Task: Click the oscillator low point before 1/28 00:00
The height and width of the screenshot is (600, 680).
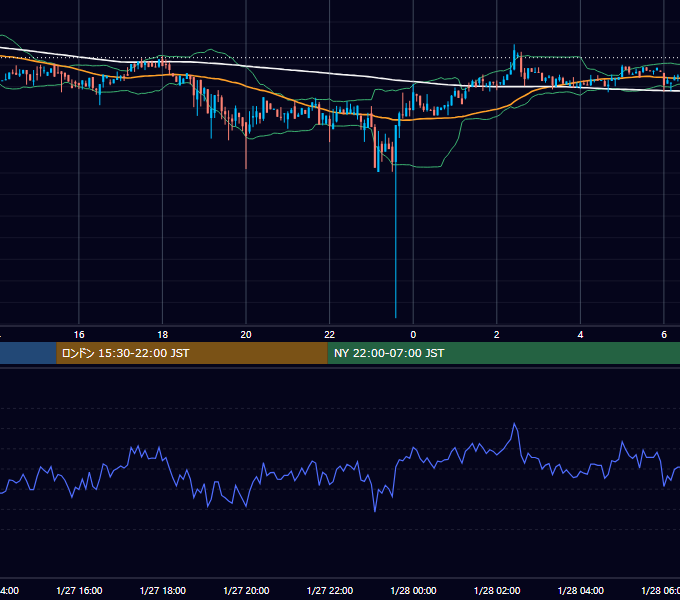Action: tap(375, 511)
